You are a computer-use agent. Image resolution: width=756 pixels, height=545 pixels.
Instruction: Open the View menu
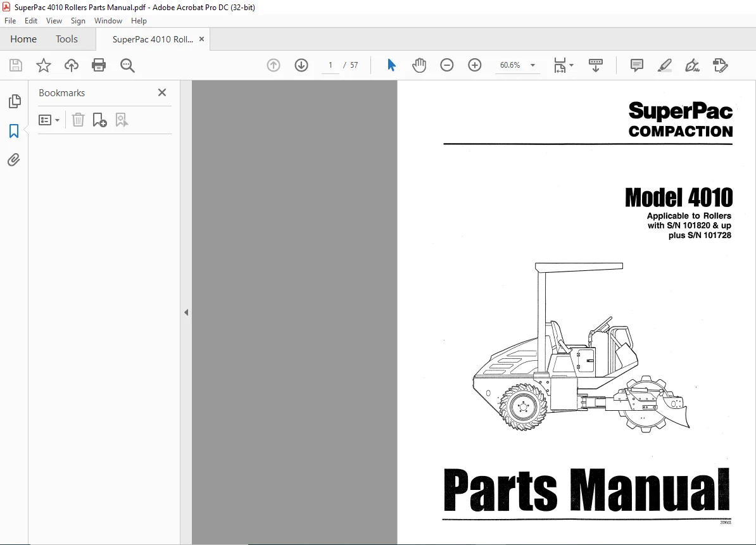[x=54, y=21]
